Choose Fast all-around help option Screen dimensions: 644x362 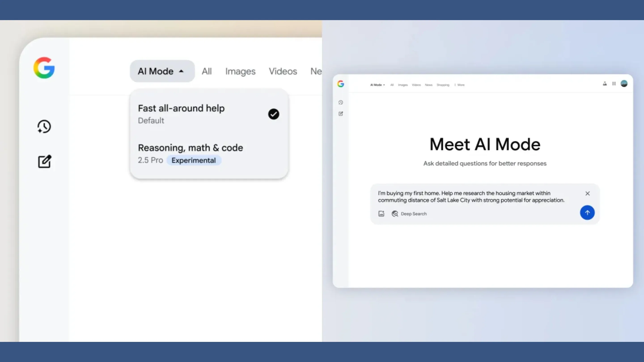[209, 114]
